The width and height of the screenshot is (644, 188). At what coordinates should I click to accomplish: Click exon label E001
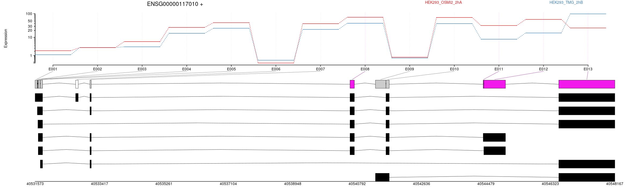click(53, 69)
